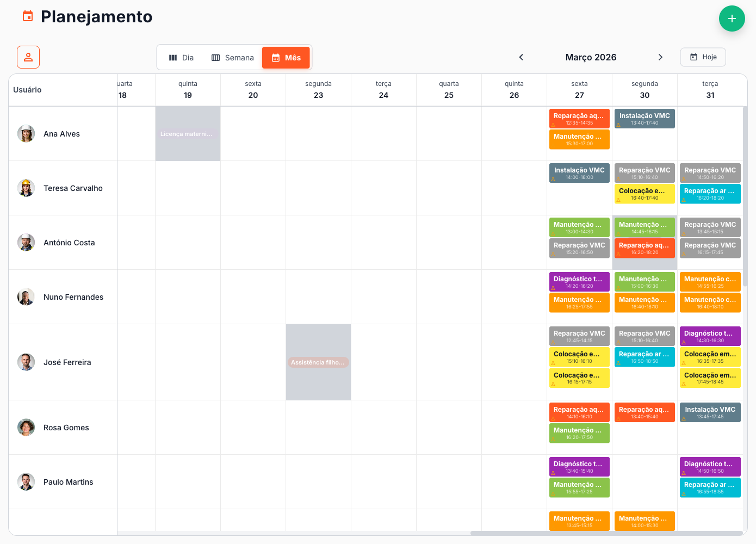
Task: Switch to Semana view
Action: 233,58
